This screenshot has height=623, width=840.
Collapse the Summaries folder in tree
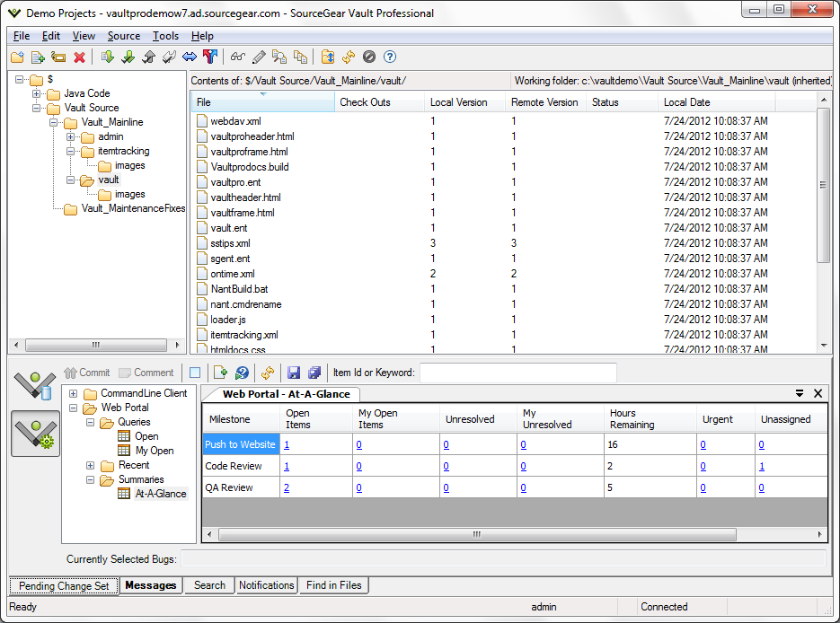coord(91,479)
